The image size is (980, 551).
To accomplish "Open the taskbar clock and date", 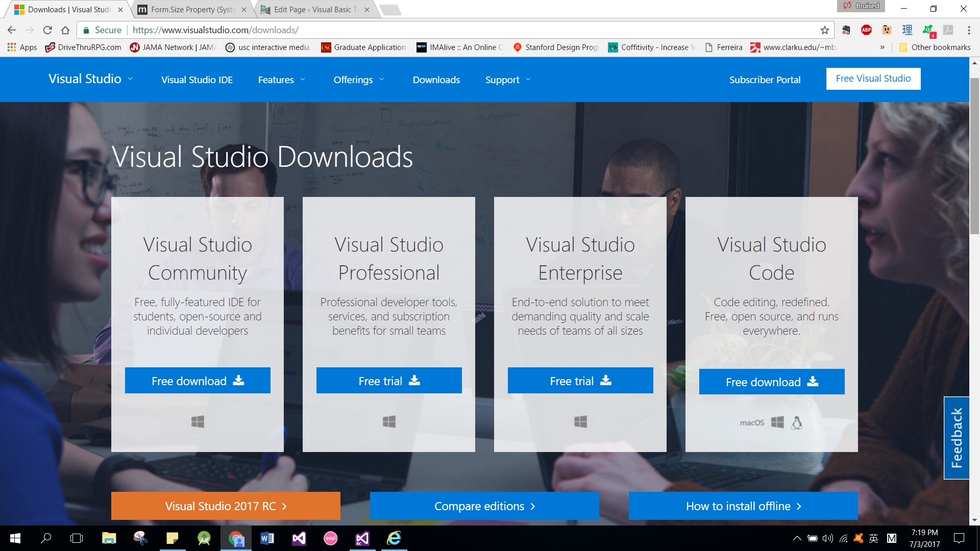I will 924,538.
